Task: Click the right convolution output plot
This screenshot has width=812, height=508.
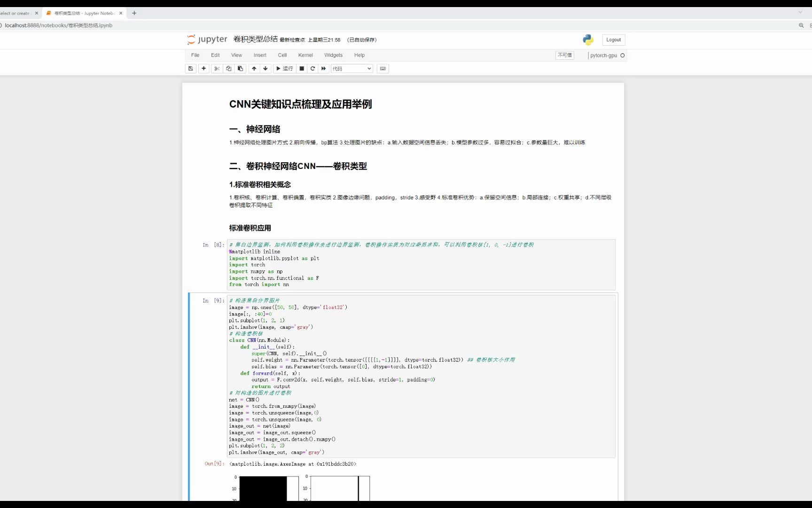Action: (340, 488)
